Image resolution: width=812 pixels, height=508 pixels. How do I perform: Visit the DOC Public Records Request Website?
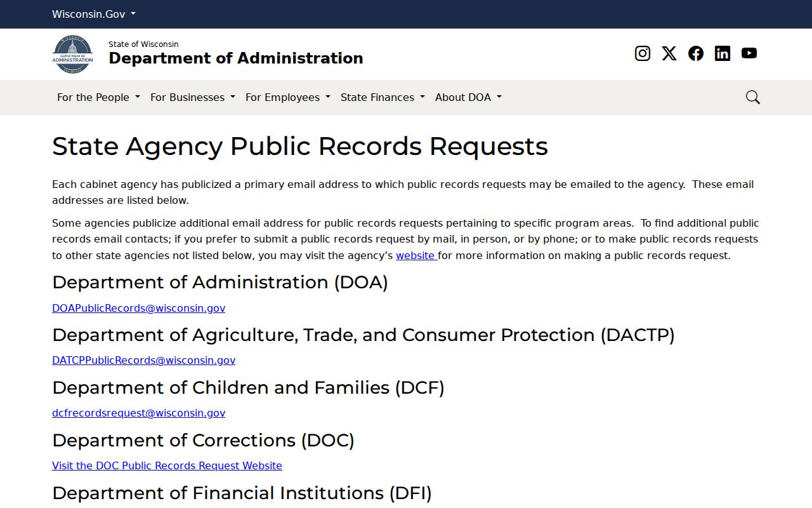[167, 465]
